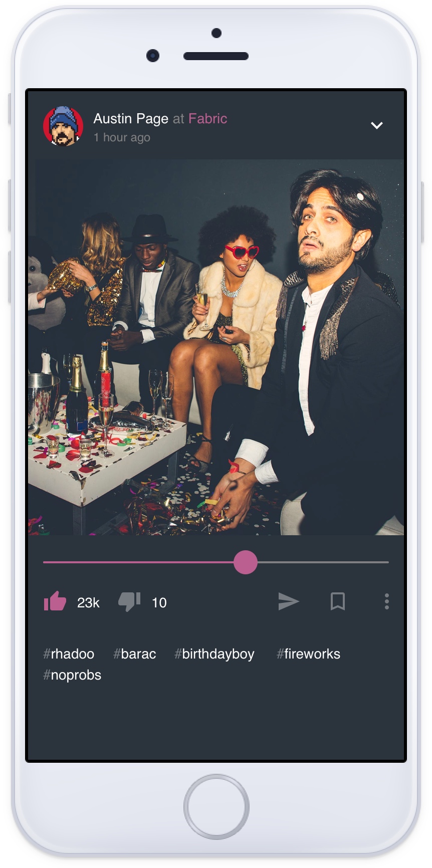Click the Austin Page username
The image size is (432, 868).
(x=131, y=119)
